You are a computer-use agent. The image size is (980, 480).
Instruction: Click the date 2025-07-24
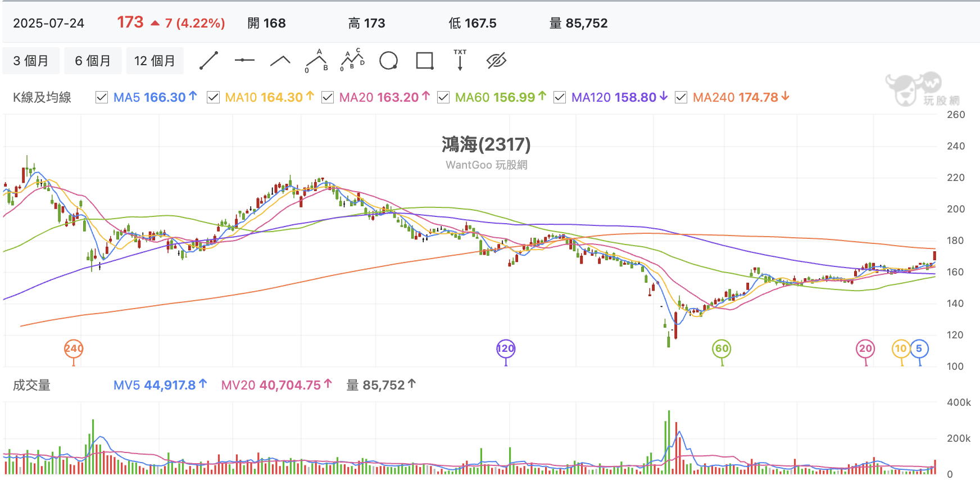click(x=49, y=23)
